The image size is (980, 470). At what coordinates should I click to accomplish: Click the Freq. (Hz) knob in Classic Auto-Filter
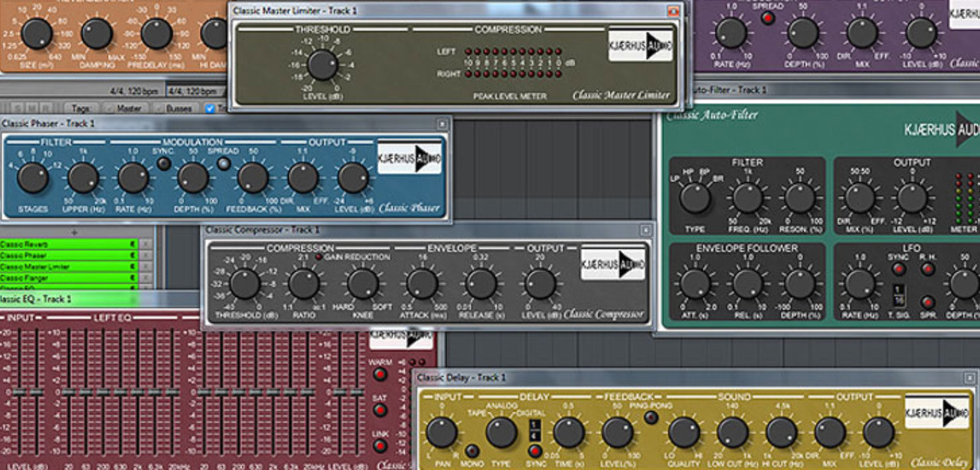click(748, 197)
